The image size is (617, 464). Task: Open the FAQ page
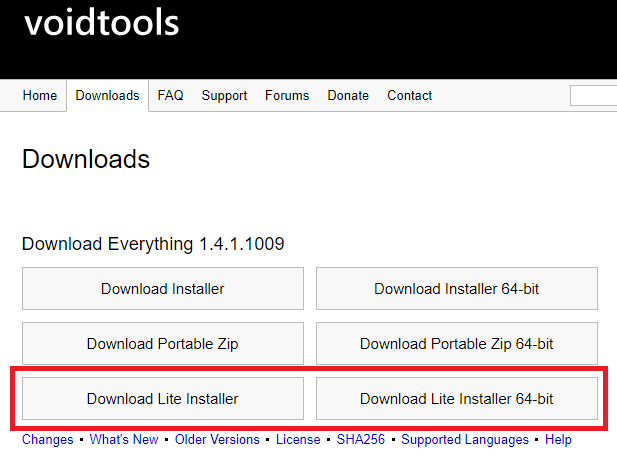(170, 95)
